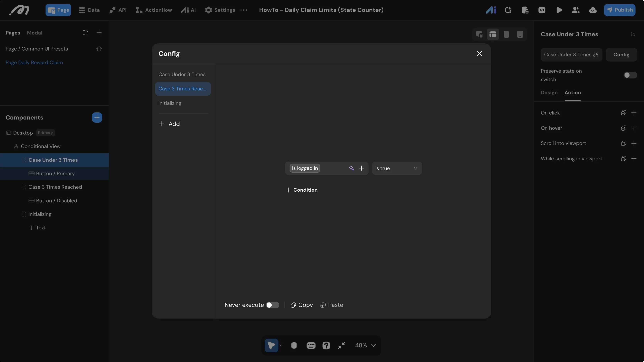Add a new page with the plus icon
644x362 pixels.
tap(99, 33)
